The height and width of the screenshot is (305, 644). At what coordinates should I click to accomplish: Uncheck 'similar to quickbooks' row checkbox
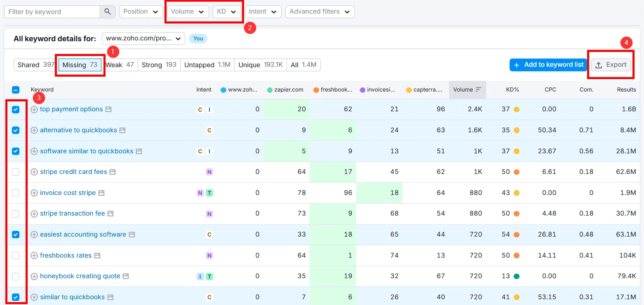(x=16, y=297)
